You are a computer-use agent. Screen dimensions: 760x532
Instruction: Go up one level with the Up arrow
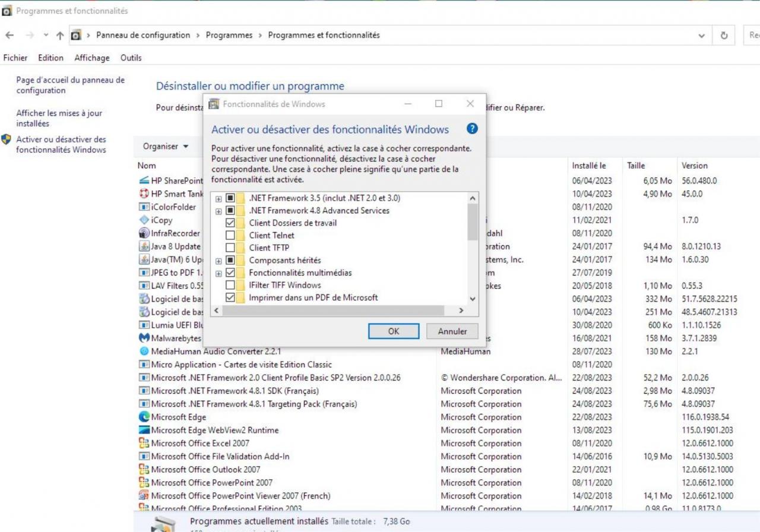point(60,35)
